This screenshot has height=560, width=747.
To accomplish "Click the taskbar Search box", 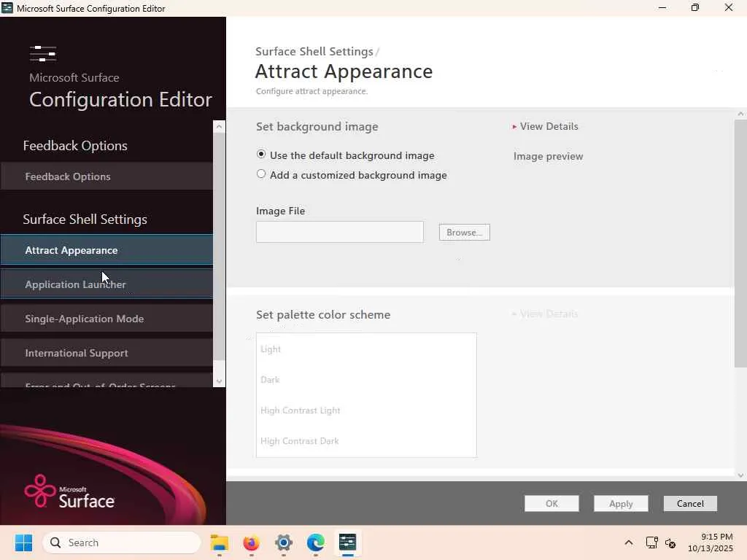I will click(122, 542).
